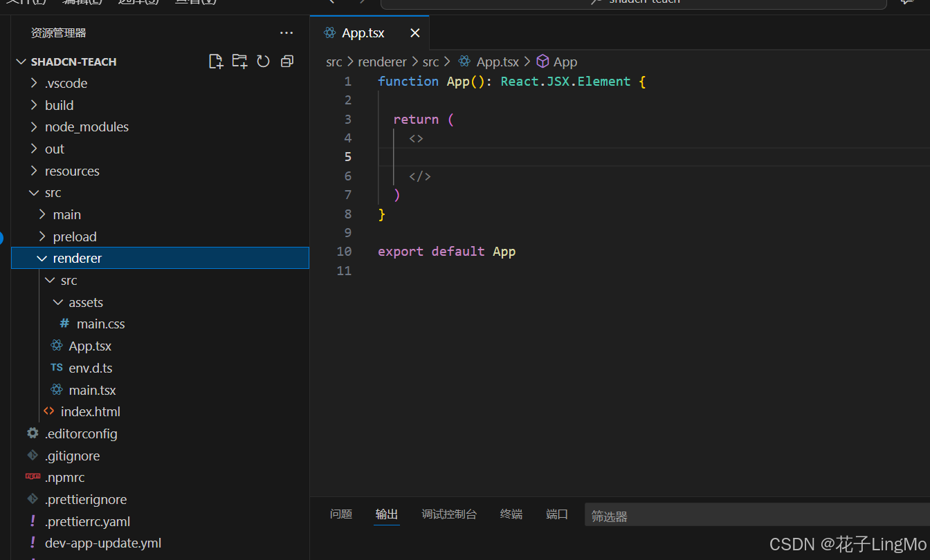Screen dimensions: 930x560
Task: Switch to the 调试控制台 panel tab
Action: point(449,514)
